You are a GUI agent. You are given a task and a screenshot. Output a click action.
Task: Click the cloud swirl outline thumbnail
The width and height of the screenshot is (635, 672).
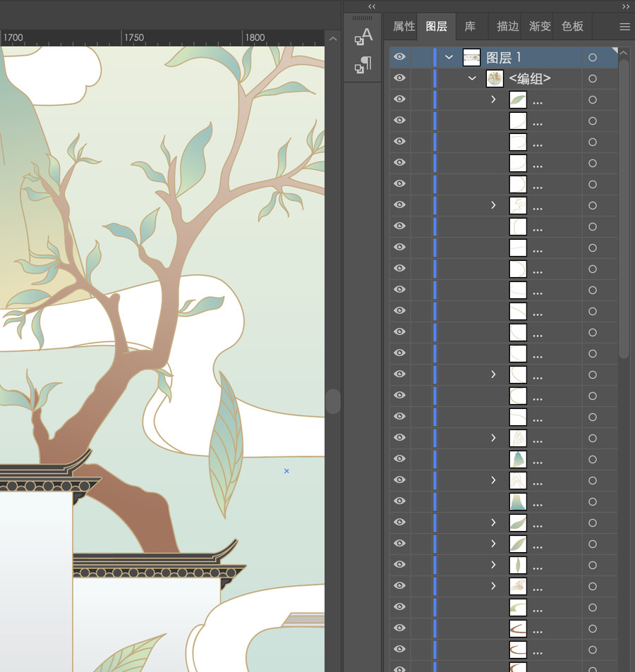(x=518, y=205)
